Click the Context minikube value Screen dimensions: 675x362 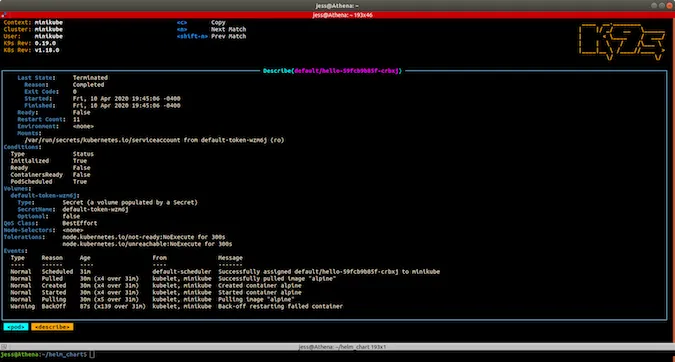pos(49,22)
